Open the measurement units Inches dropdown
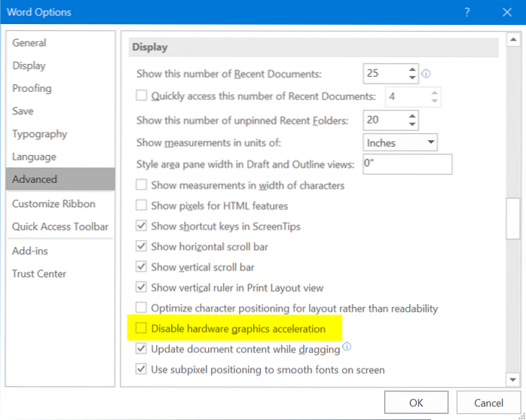 click(x=399, y=142)
